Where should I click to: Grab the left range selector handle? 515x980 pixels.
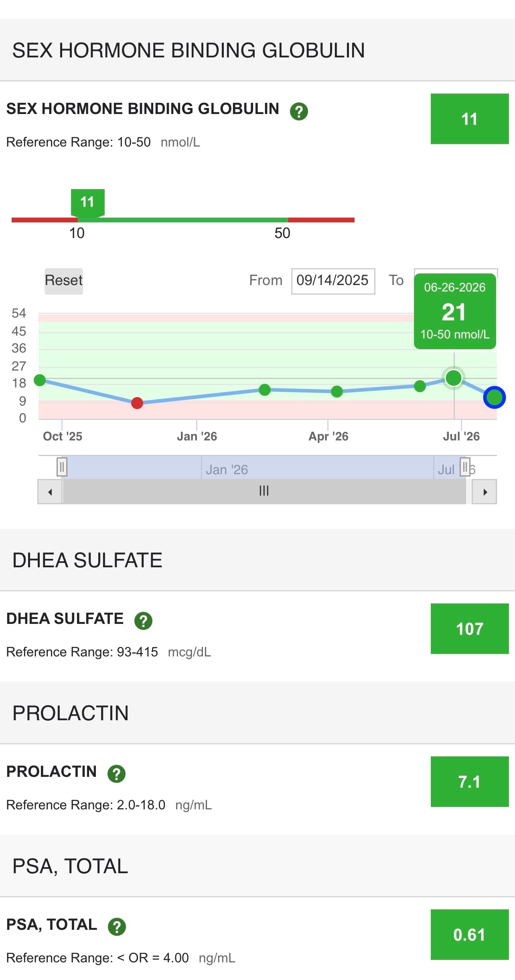[x=62, y=467]
